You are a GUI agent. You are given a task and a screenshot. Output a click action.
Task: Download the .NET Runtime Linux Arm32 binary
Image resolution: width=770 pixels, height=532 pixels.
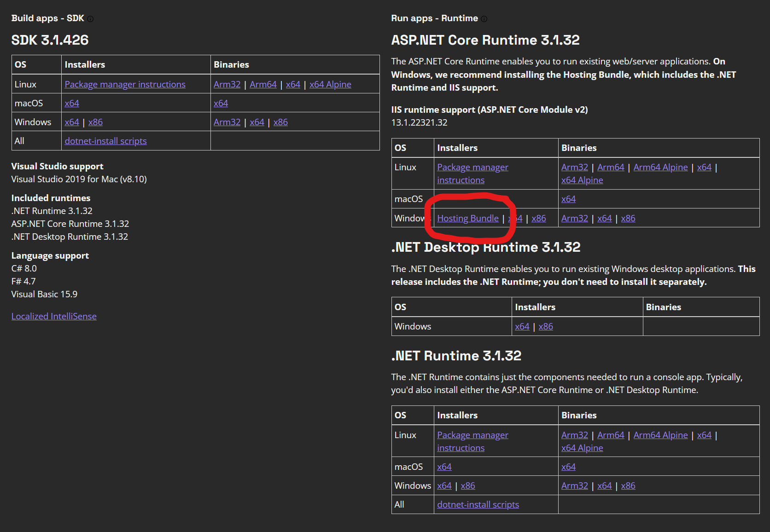pos(574,435)
